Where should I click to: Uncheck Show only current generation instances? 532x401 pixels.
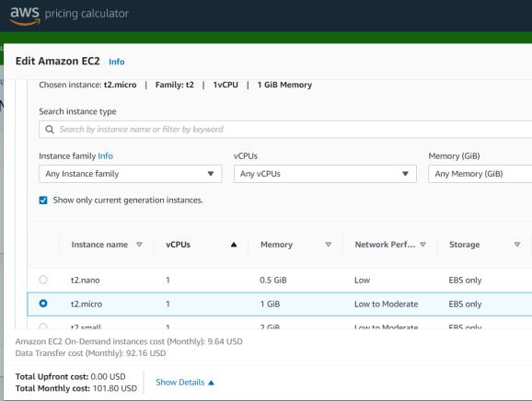tap(43, 200)
